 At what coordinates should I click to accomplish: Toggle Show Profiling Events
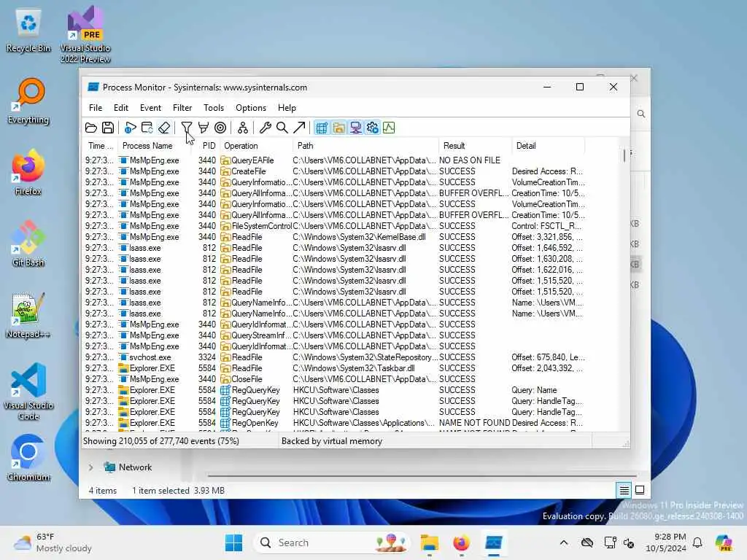pos(390,128)
